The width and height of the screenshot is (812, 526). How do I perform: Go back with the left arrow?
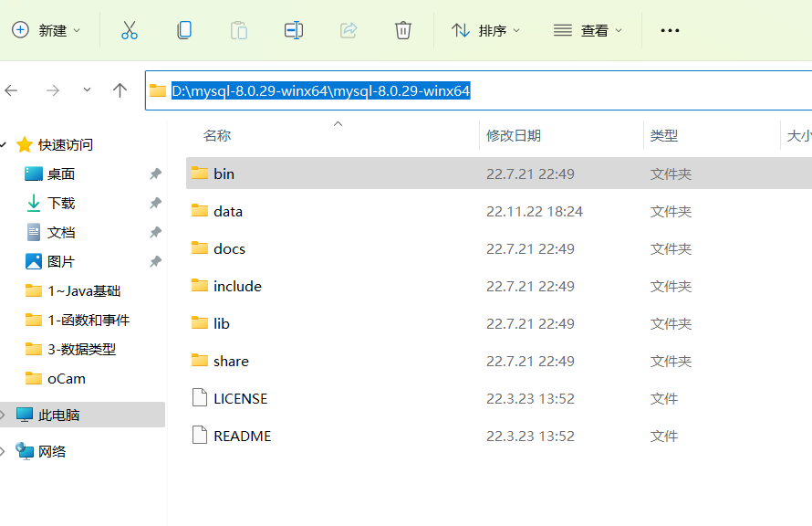coord(11,90)
